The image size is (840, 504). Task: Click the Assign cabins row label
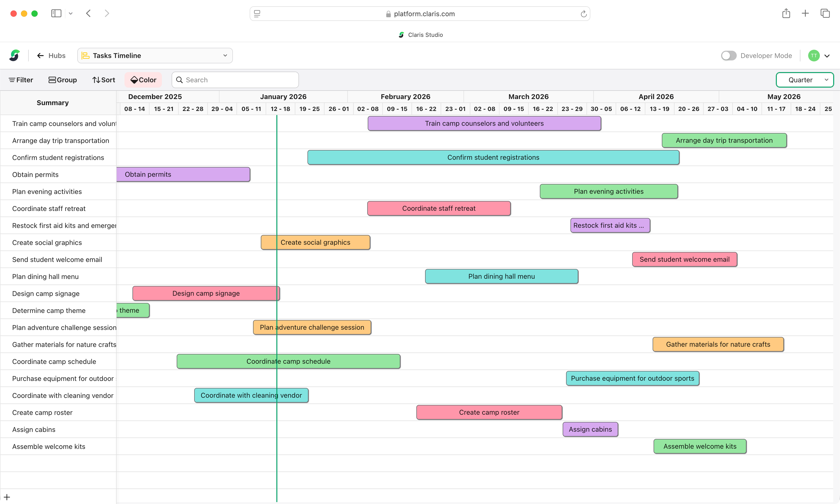(34, 429)
